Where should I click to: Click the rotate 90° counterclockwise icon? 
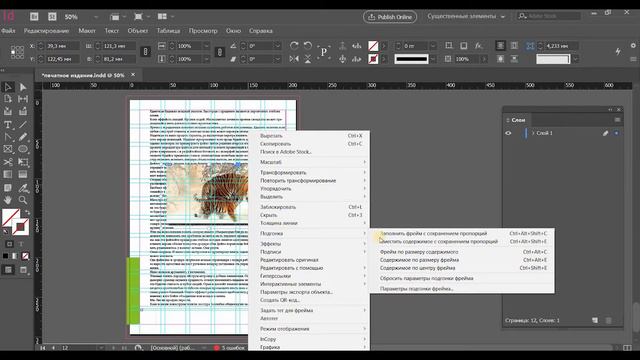click(x=308, y=46)
